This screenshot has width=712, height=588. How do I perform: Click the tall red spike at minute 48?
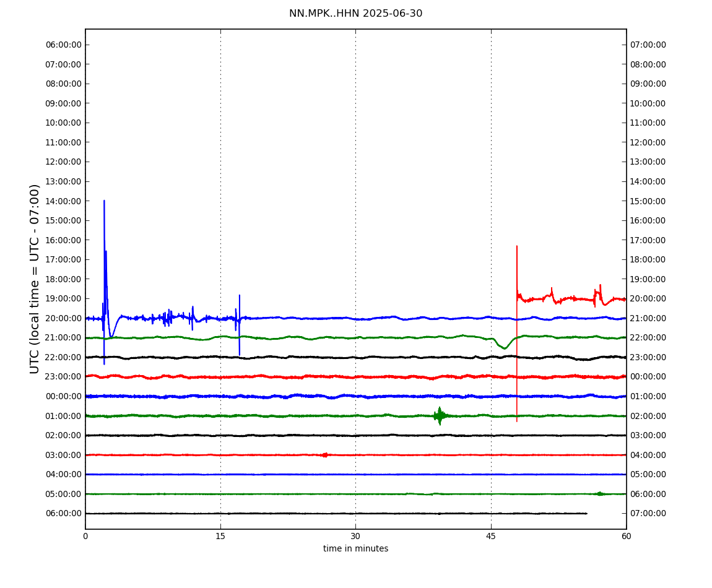517,334
